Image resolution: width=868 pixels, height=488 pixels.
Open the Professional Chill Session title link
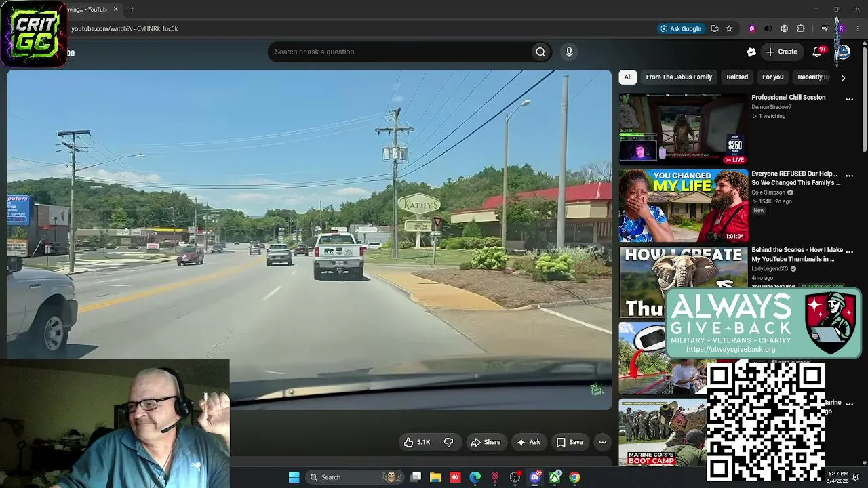point(788,98)
